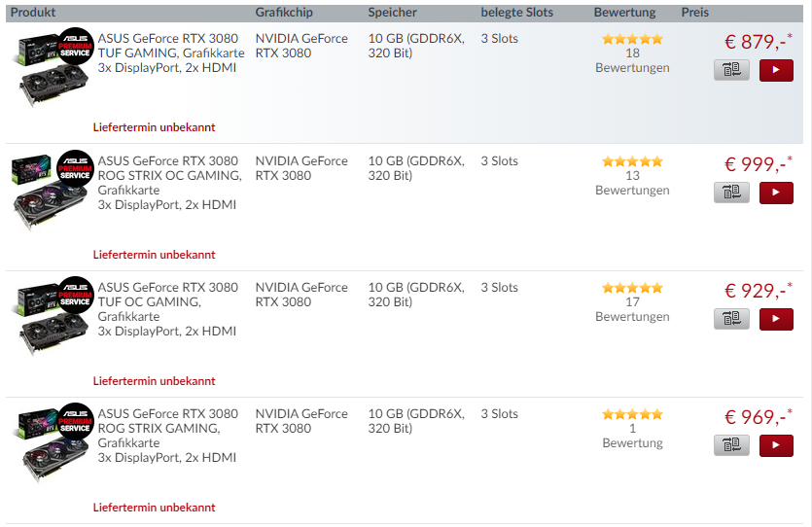Sort by the Grafikchip column header
Screen dimensions: 812x527
coord(284,13)
